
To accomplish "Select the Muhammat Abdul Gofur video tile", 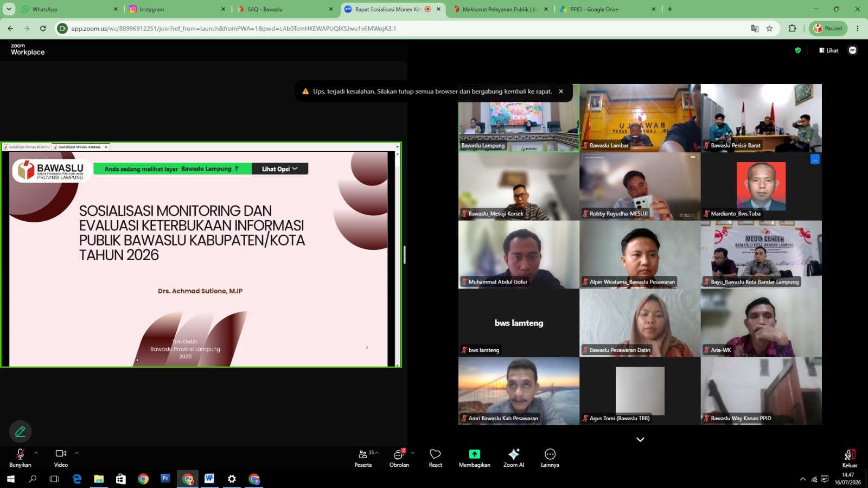I will tap(519, 254).
